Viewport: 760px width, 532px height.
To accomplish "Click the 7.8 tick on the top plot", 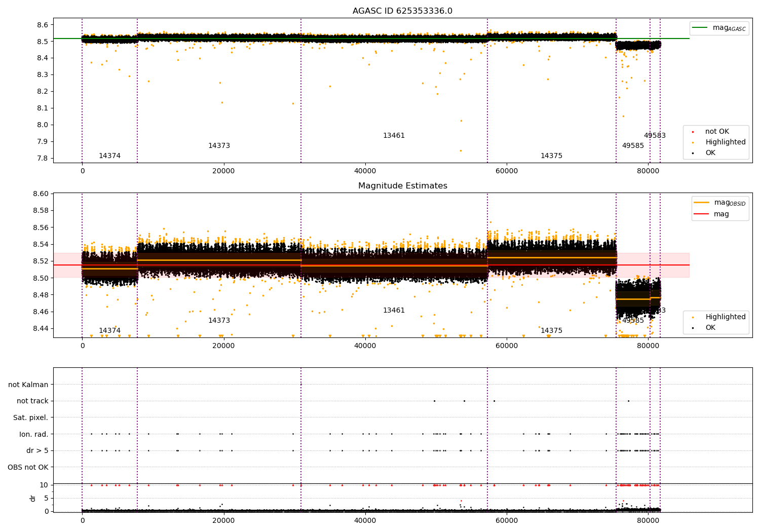I will [43, 159].
